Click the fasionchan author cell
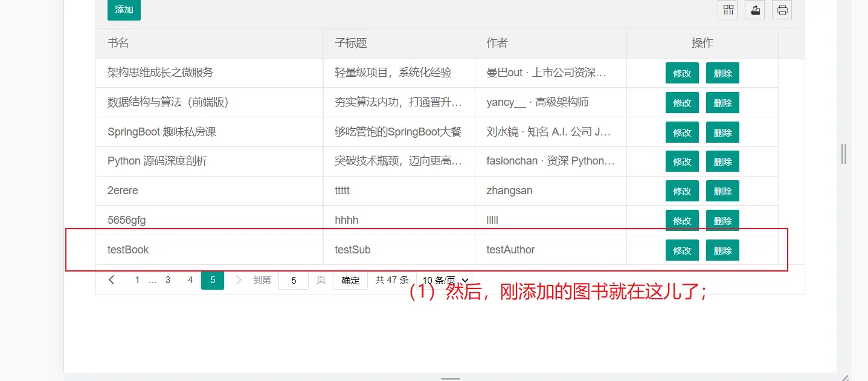Image resolution: width=868 pixels, height=381 pixels. point(551,161)
